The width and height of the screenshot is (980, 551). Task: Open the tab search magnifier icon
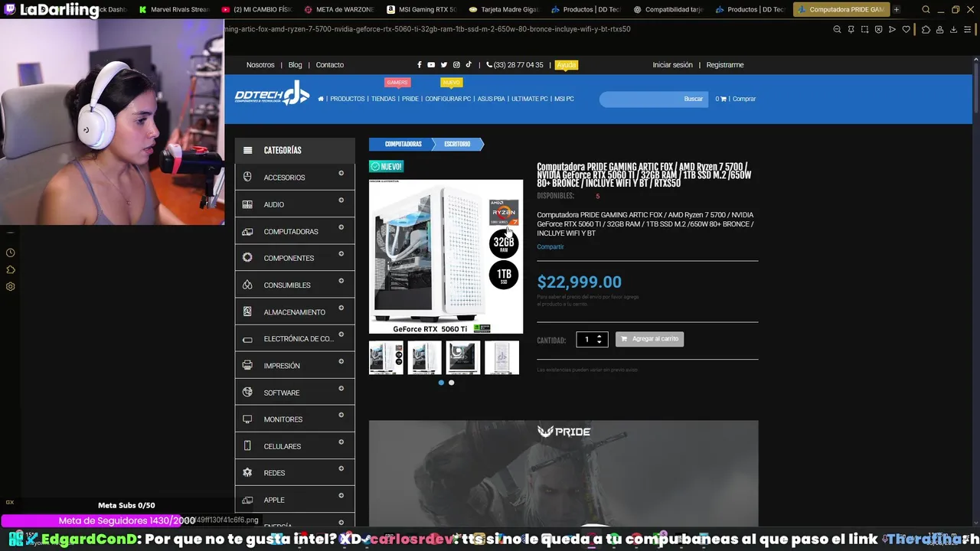pyautogui.click(x=926, y=9)
